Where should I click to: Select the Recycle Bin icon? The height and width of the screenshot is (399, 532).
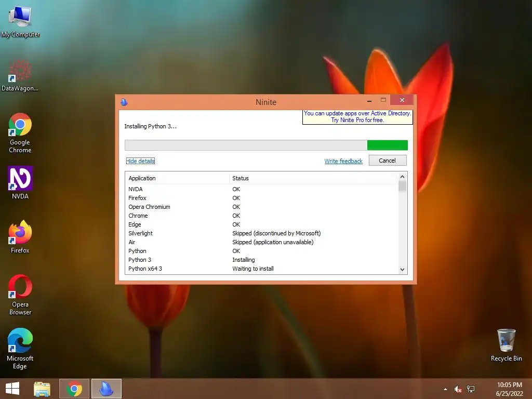[x=506, y=345]
